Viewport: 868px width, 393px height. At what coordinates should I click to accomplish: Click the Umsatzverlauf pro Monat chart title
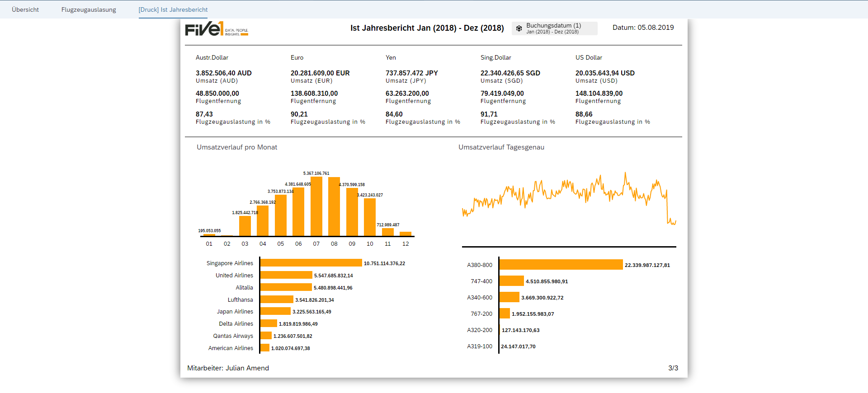pyautogui.click(x=237, y=147)
